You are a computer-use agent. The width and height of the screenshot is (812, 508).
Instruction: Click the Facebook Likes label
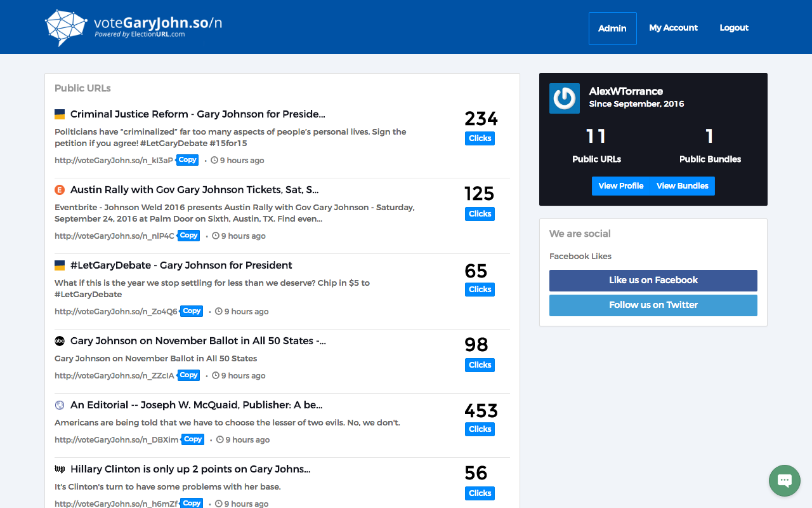tap(580, 257)
